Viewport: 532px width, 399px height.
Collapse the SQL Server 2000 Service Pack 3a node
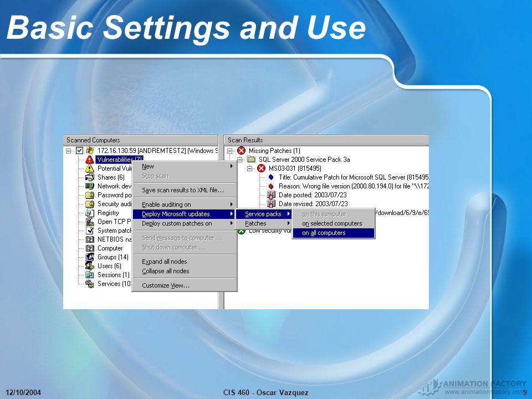[240, 160]
